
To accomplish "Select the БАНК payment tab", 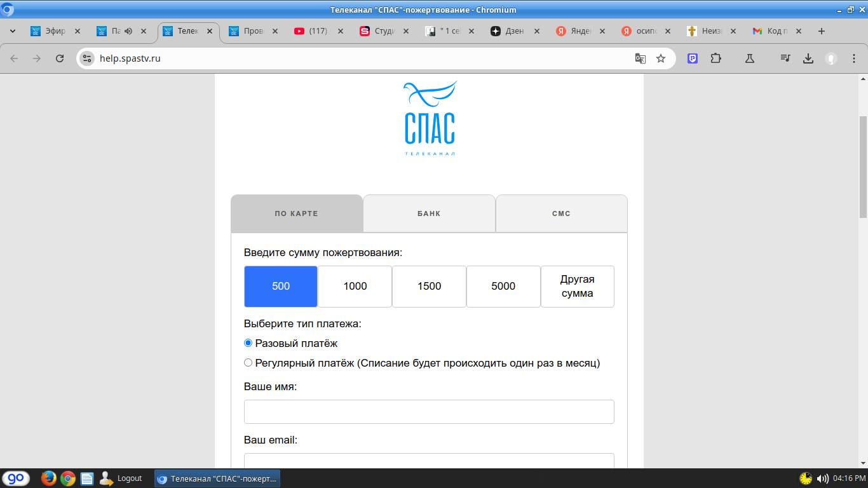I will [429, 213].
